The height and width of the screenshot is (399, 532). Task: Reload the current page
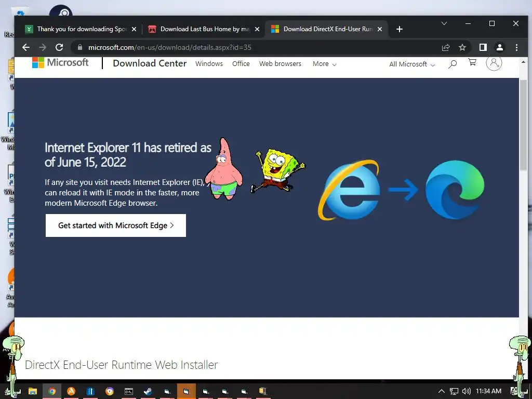[59, 47]
